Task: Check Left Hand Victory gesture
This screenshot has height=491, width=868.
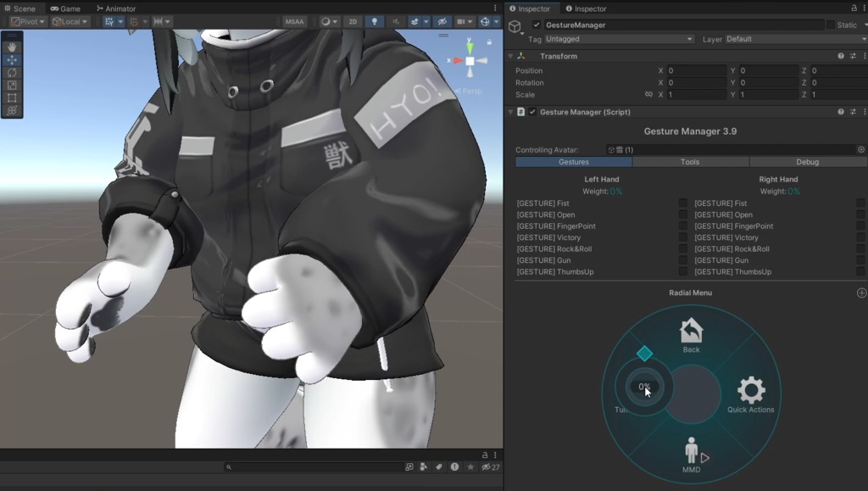Action: coord(682,237)
